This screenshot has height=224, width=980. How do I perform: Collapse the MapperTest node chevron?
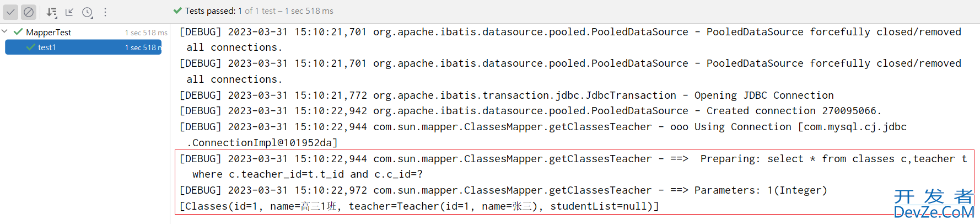(5, 32)
